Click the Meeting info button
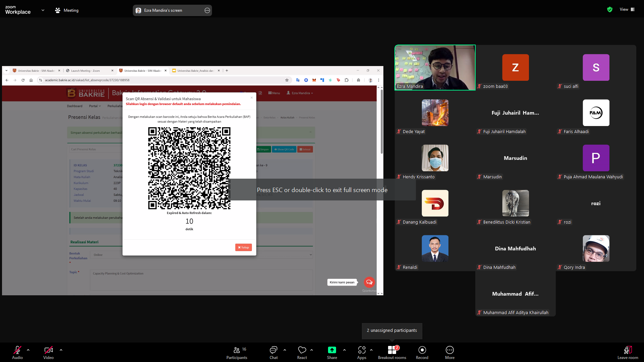Image resolution: width=644 pixels, height=362 pixels. point(67,10)
